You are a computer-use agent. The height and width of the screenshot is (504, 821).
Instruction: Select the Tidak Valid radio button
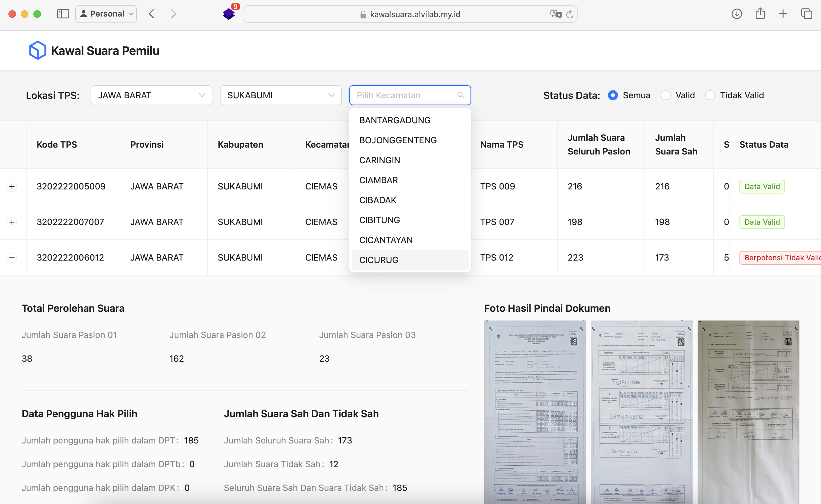710,95
